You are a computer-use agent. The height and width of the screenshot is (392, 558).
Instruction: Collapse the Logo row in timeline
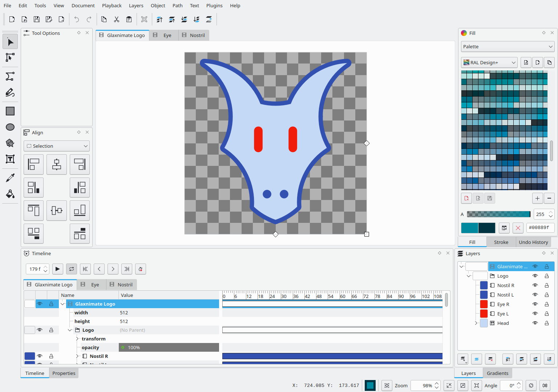pyautogui.click(x=70, y=330)
